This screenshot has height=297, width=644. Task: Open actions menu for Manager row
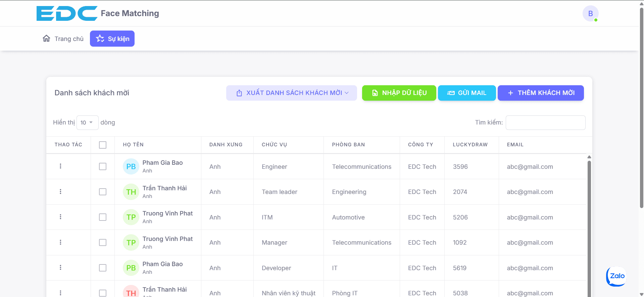[60, 242]
